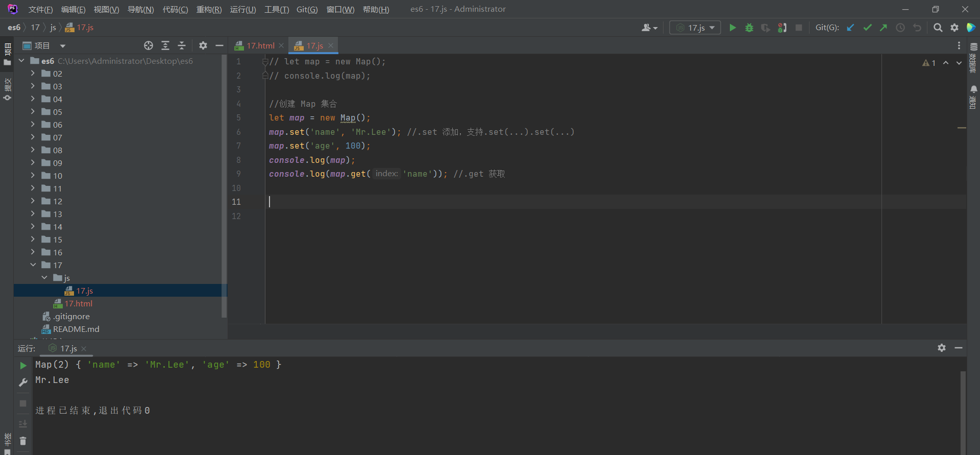This screenshot has height=455, width=980.
Task: Click the Run console vertical scrollbar
Action: [x=963, y=413]
